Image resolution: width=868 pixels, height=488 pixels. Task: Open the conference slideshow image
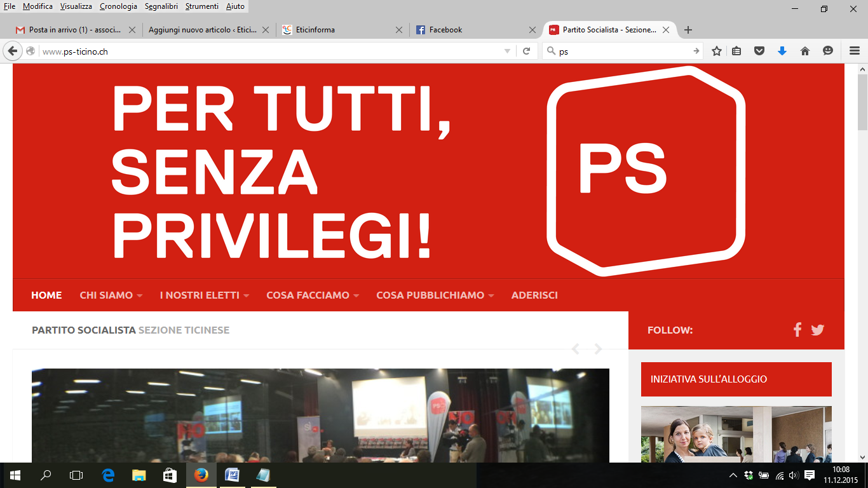click(320, 416)
